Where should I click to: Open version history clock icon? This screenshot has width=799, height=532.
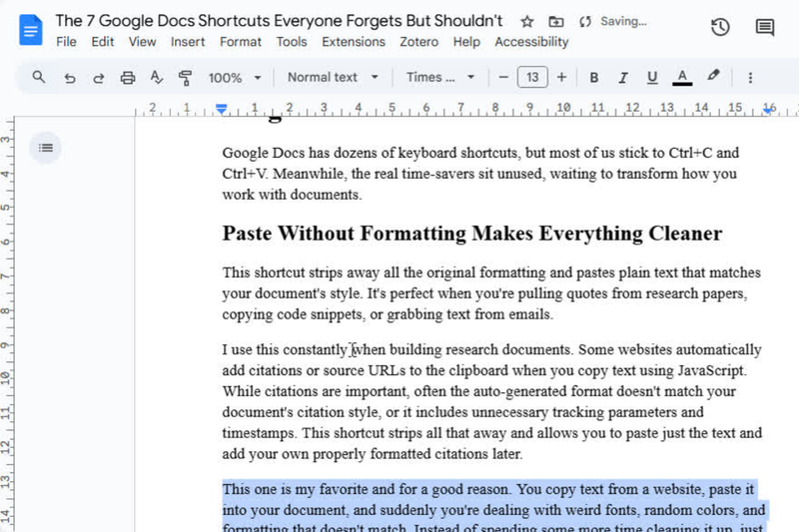coord(720,27)
